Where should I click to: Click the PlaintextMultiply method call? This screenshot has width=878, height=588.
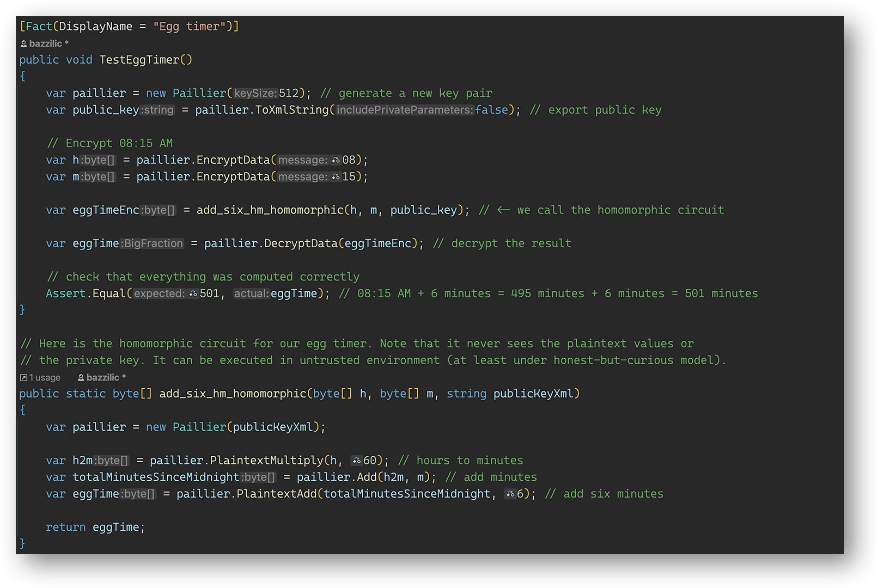point(266,461)
